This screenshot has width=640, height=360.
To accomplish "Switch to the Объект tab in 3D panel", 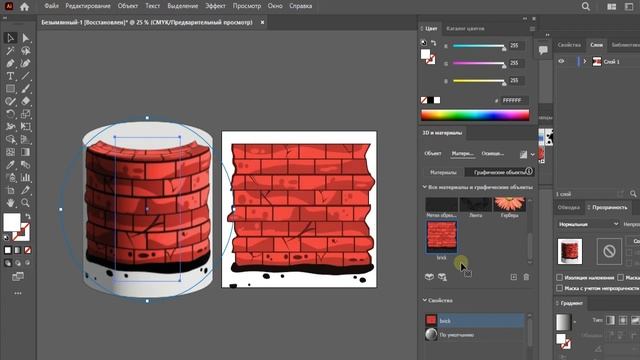I will 433,153.
